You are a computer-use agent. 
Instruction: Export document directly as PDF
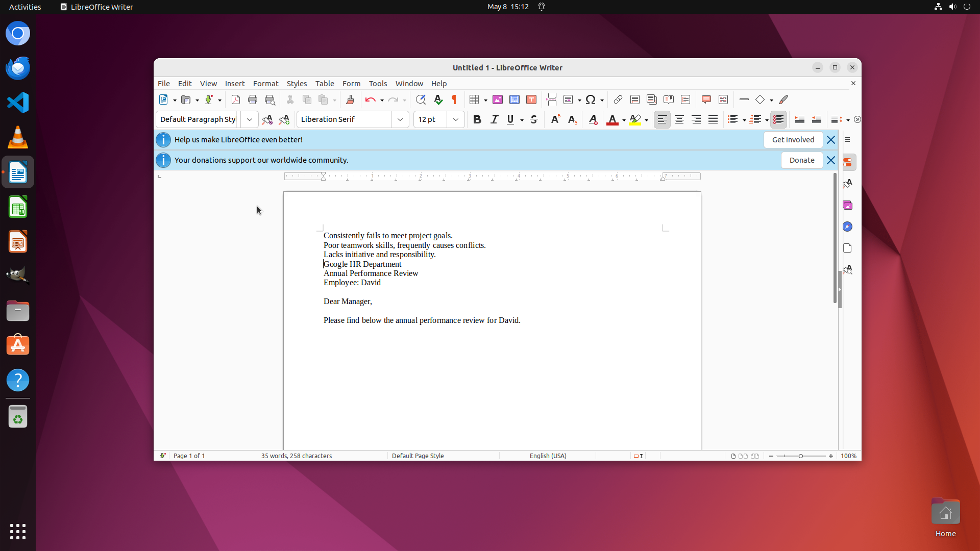[235, 99]
